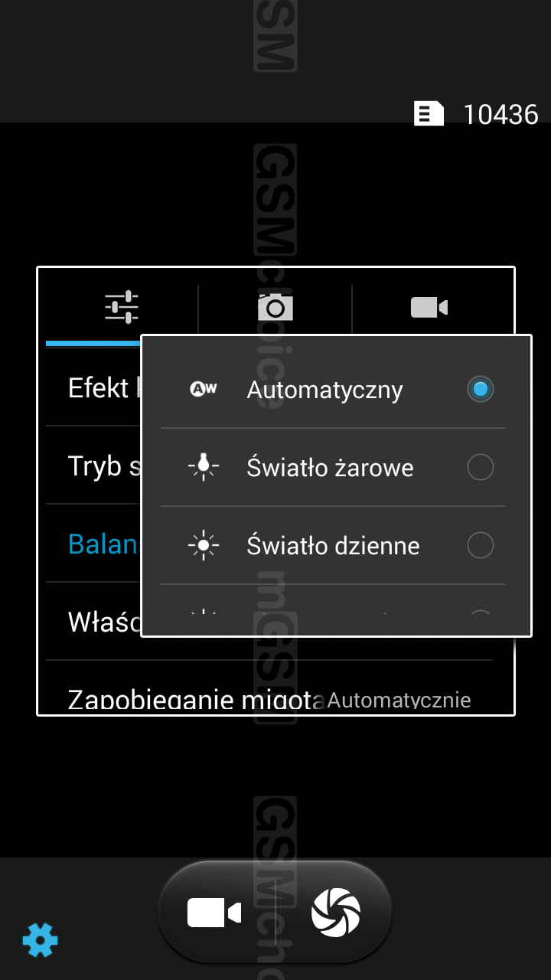The height and width of the screenshot is (980, 551).
Task: Tap the auto white balance AW icon
Action: point(204,389)
